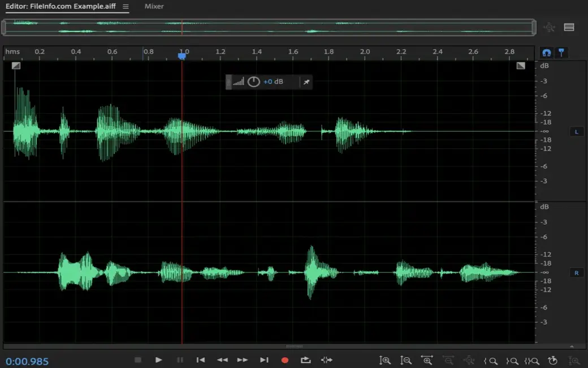588x368 pixels.
Task: Zoom out amplitude icon
Action: coord(406,361)
